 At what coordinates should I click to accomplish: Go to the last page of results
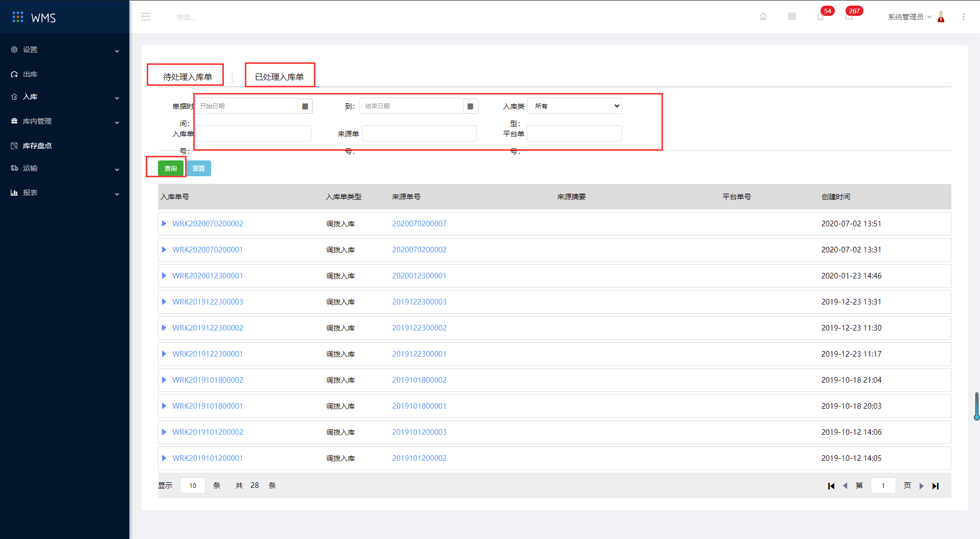[936, 486]
